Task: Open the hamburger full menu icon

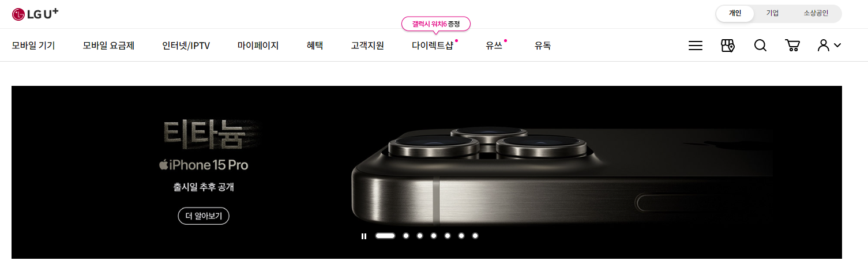Action: [x=696, y=46]
